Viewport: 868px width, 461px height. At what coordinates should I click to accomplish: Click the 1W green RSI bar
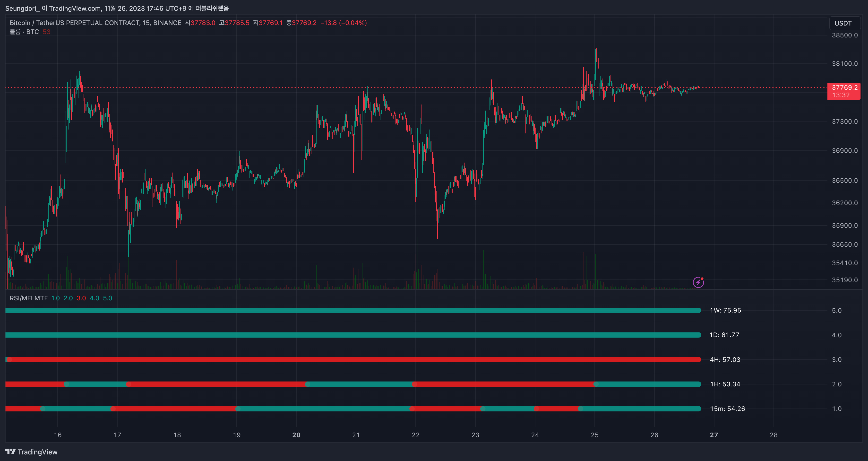(353, 310)
